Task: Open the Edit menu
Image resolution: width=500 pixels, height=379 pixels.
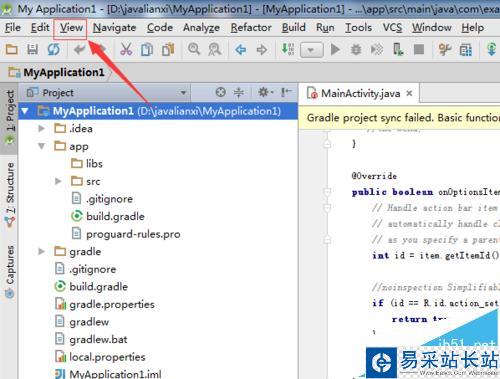Action: click(40, 28)
